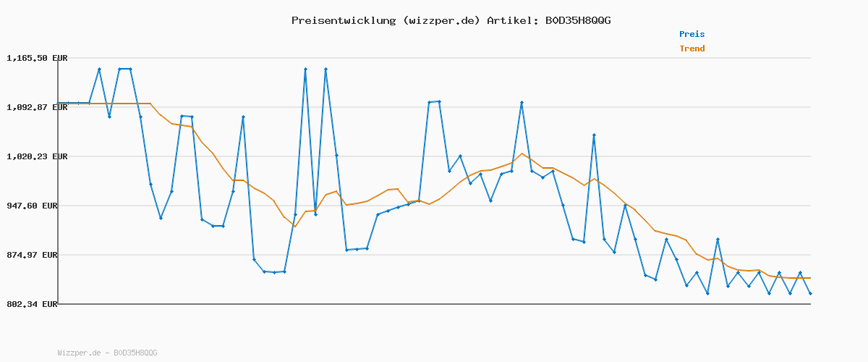Click the right end of the orange trend line
The height and width of the screenshot is (362, 868).
pyautogui.click(x=810, y=278)
